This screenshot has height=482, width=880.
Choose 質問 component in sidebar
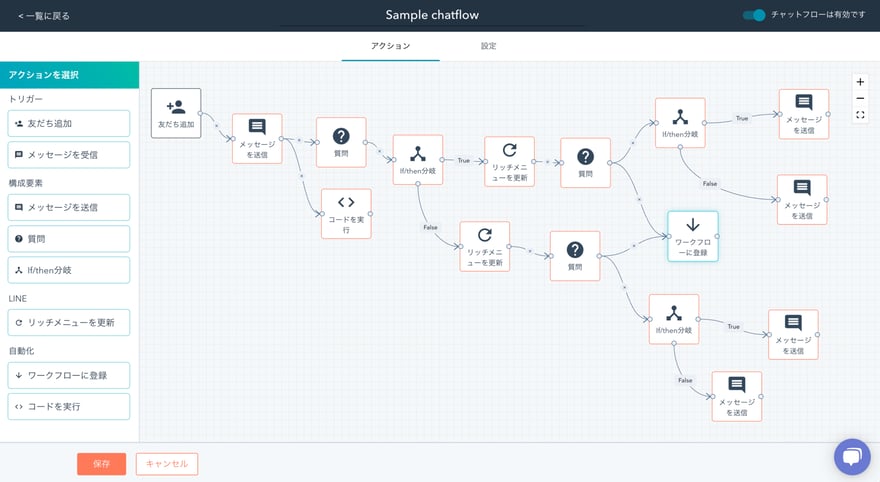pyautogui.click(x=69, y=239)
